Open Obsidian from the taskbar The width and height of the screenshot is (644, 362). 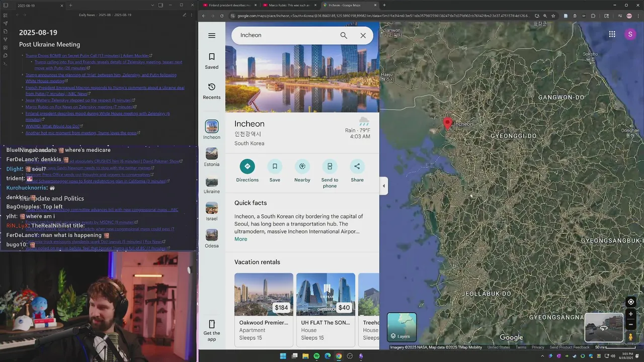point(361,356)
